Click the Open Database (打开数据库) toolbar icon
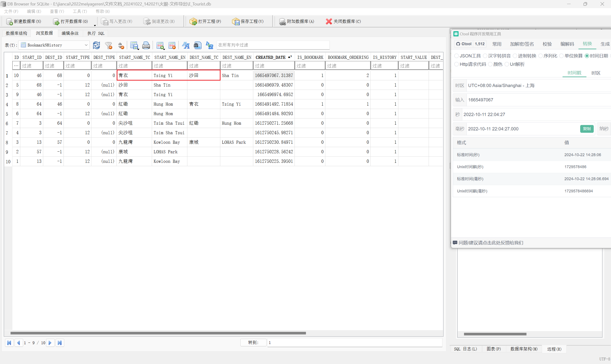This screenshot has height=364, width=611. point(56,22)
